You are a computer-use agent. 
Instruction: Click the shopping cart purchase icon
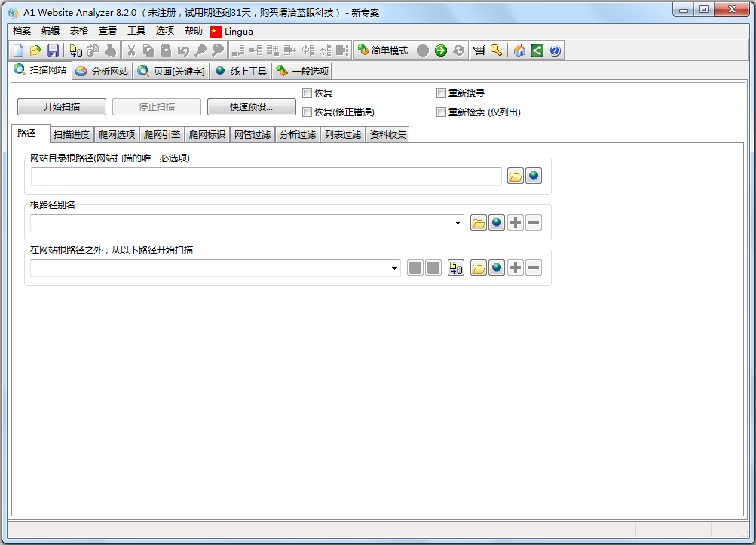[479, 51]
